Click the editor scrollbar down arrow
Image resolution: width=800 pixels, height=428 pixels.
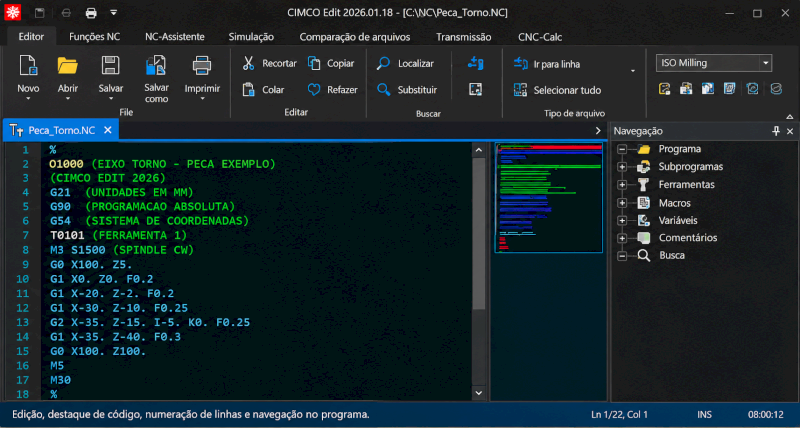pos(478,393)
